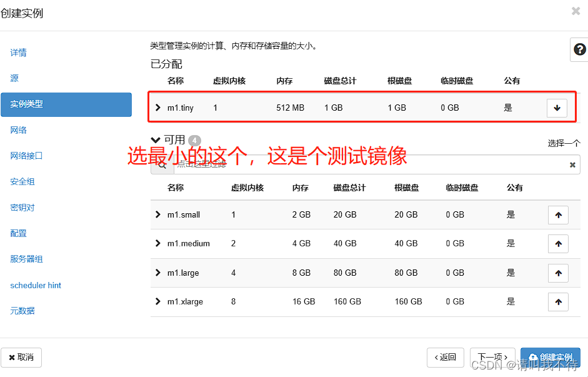Click the 创建实例 button
The image size is (588, 377).
point(550,357)
